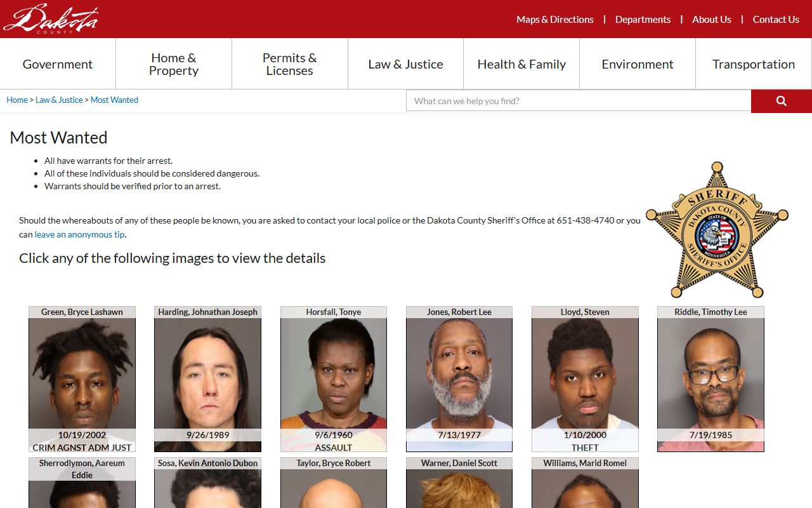The image size is (812, 508).
Task: Open the Law & Justice menu
Action: pyautogui.click(x=406, y=64)
